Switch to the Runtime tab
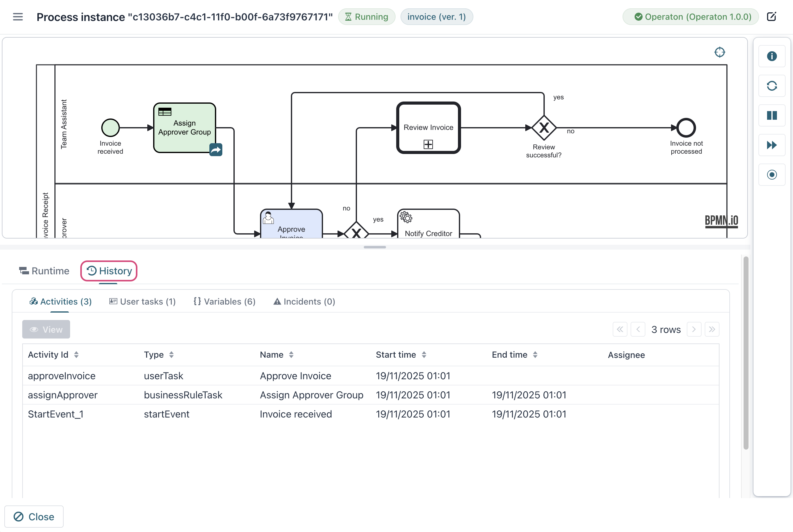Screen dimensions: 793x532 (44, 271)
